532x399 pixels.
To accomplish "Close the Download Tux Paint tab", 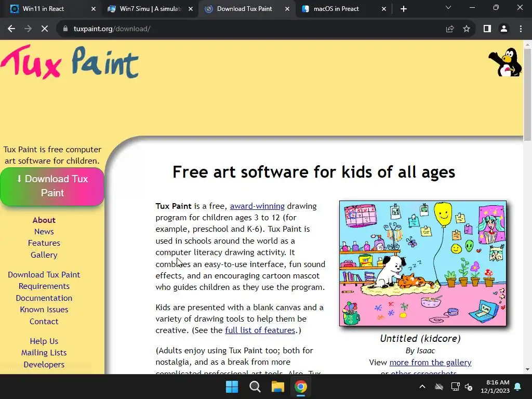I will [x=287, y=9].
